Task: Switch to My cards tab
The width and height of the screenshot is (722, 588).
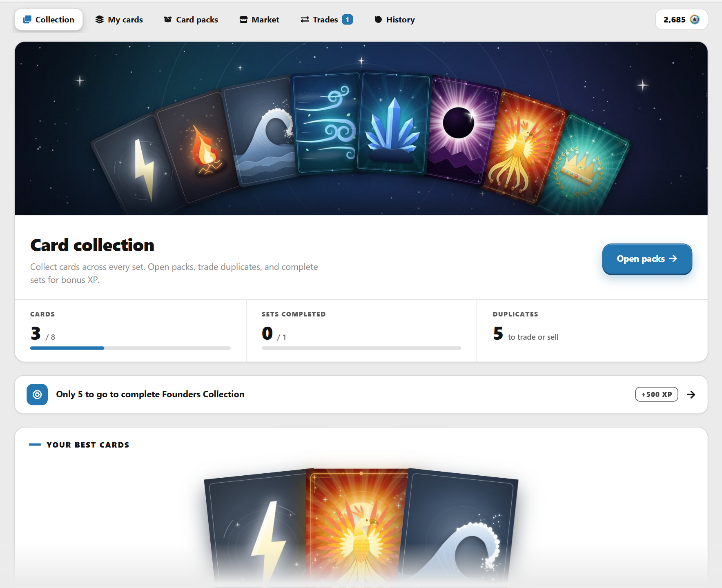Action: [119, 20]
